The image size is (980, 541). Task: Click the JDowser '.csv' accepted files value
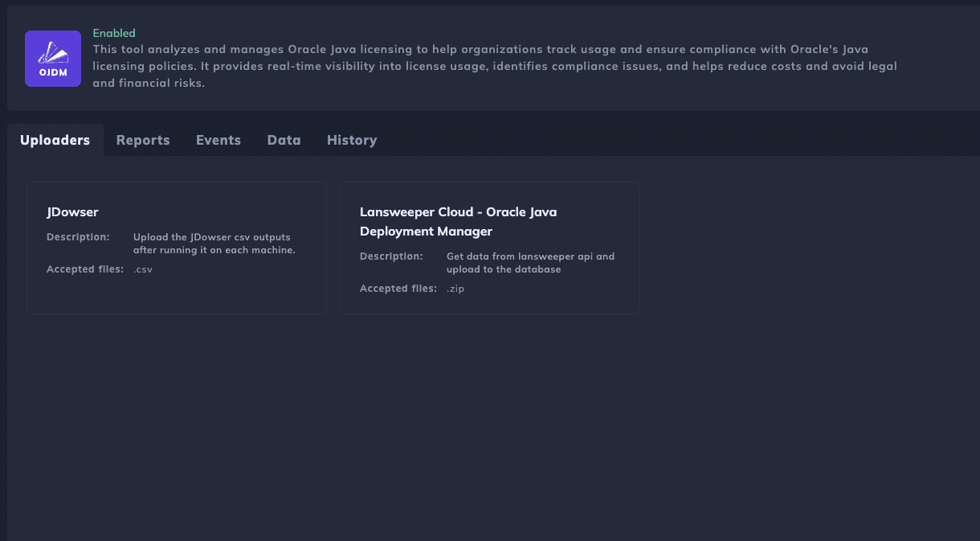pyautogui.click(x=143, y=269)
